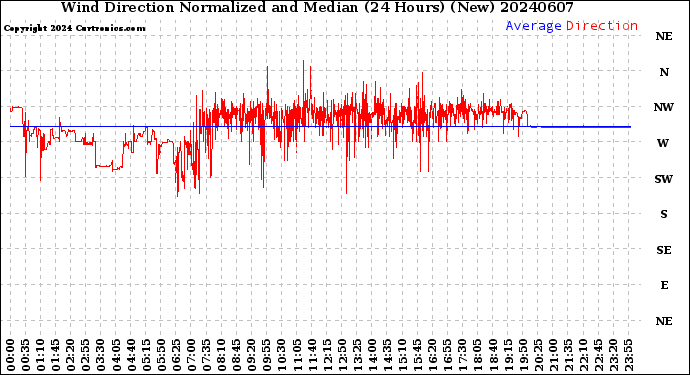Click the 05:15 time axis label
Viewport: 690px width, 375px height.
pos(146,355)
